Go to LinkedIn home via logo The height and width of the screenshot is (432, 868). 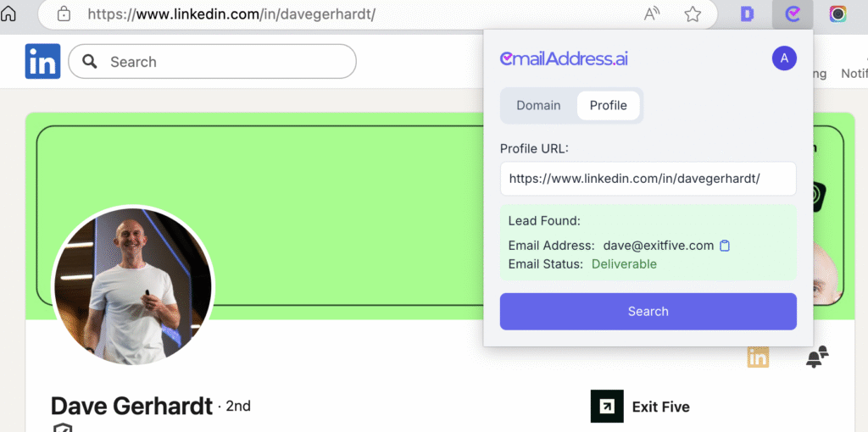click(x=42, y=61)
